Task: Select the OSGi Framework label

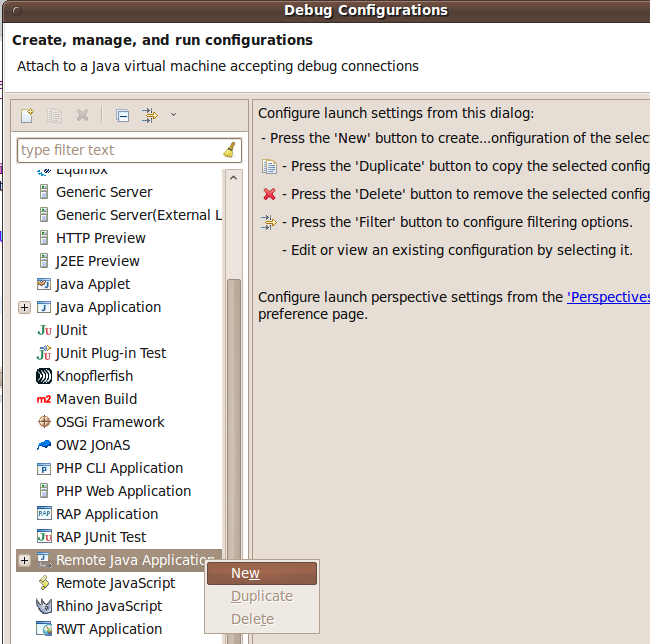Action: (110, 422)
